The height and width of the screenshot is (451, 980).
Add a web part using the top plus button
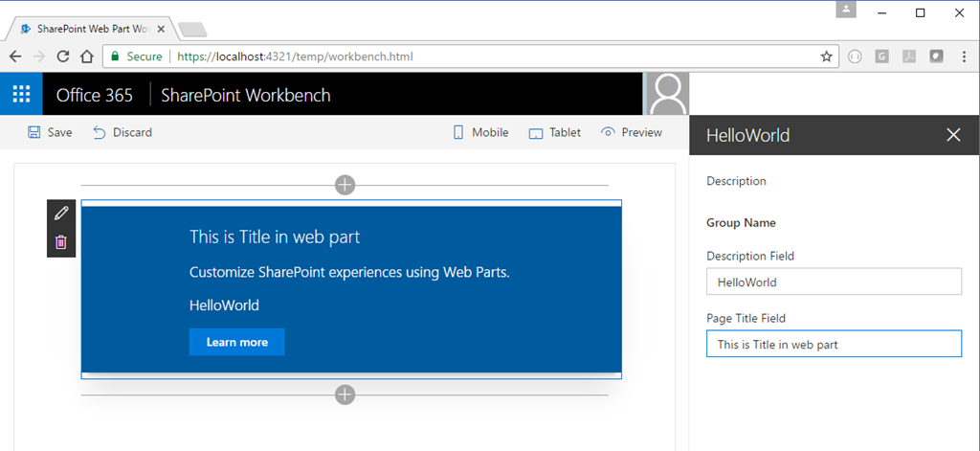pos(345,185)
